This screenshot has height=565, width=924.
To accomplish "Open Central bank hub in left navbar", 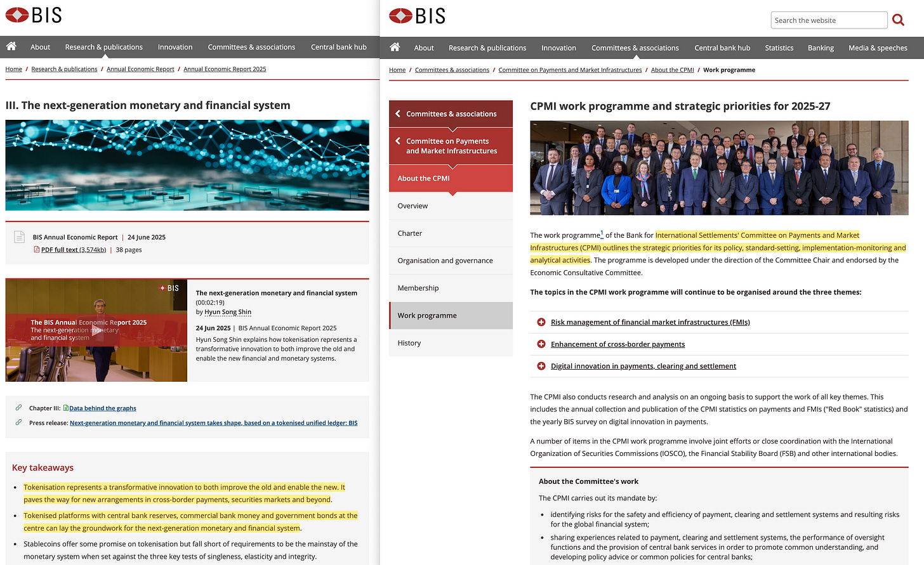I will pyautogui.click(x=339, y=47).
